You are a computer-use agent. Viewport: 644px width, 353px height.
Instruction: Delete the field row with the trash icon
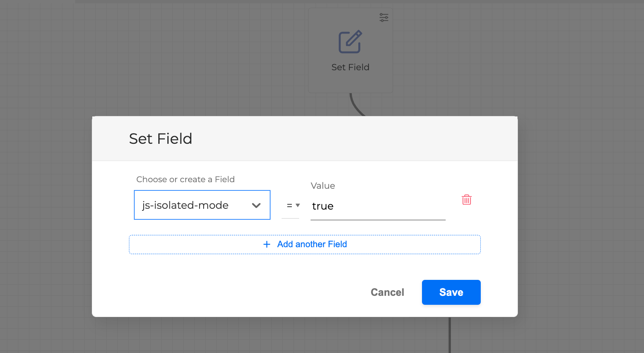pos(466,200)
